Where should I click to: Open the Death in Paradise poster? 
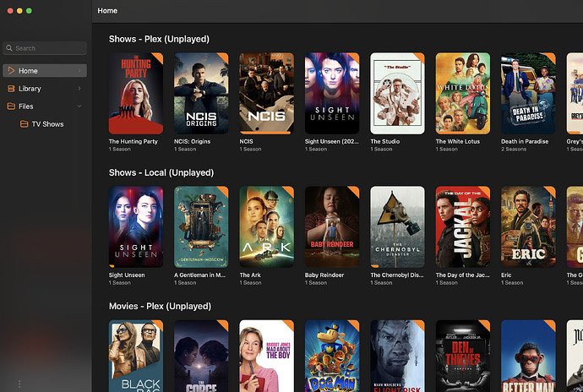point(528,93)
